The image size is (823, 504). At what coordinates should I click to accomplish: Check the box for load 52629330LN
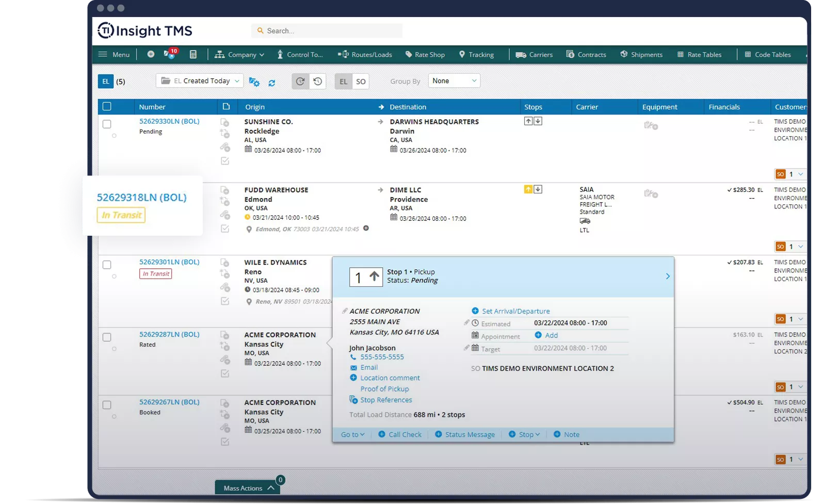point(107,124)
